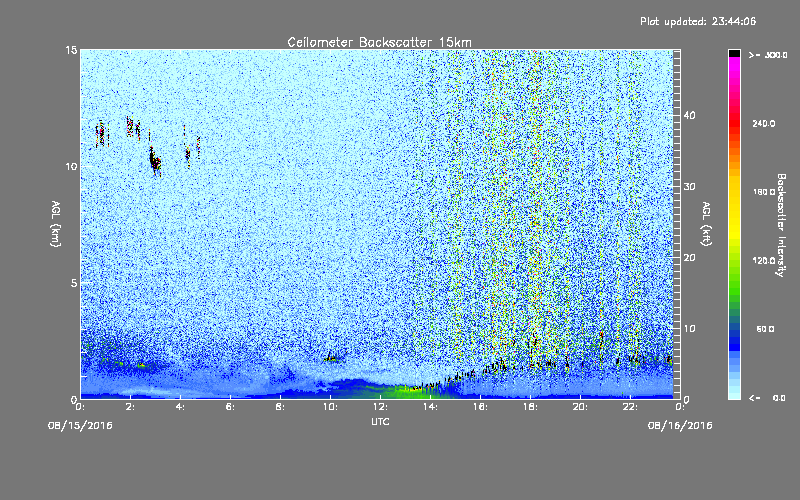
Task: Click the 60.0 colorbar value label
Action: (x=765, y=329)
